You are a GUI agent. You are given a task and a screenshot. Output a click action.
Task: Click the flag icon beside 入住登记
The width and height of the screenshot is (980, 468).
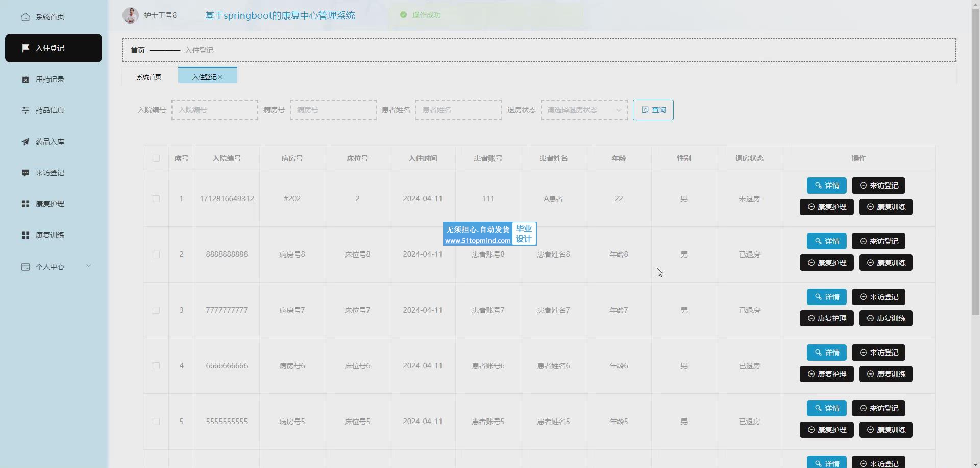pyautogui.click(x=25, y=48)
